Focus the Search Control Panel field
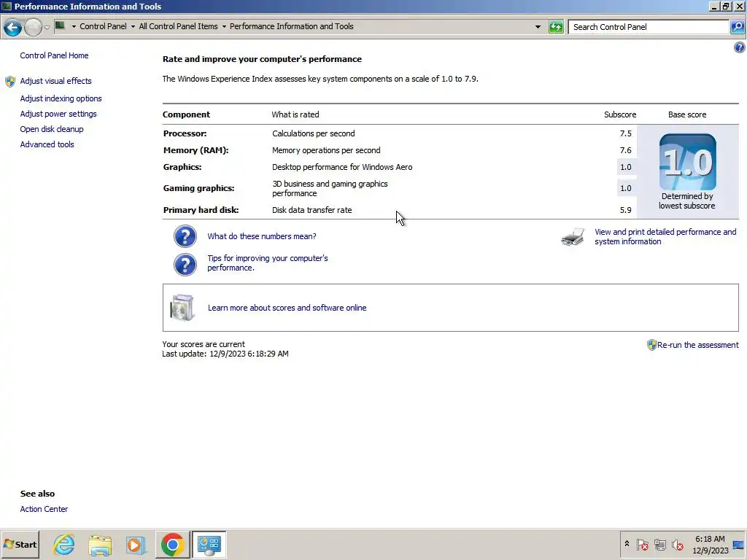This screenshot has width=747, height=560. pos(649,27)
